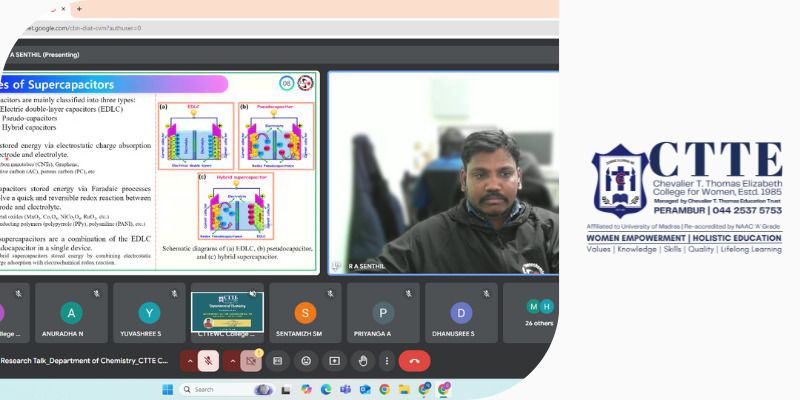Expand audio settings arrow beside microphone
Screen dimensions: 800x400
pyautogui.click(x=189, y=361)
